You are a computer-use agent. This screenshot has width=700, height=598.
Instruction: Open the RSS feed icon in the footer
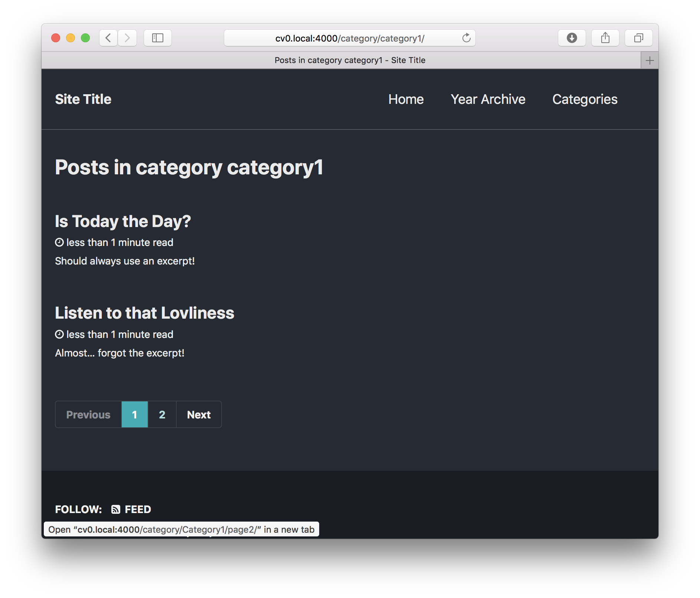pos(116,509)
